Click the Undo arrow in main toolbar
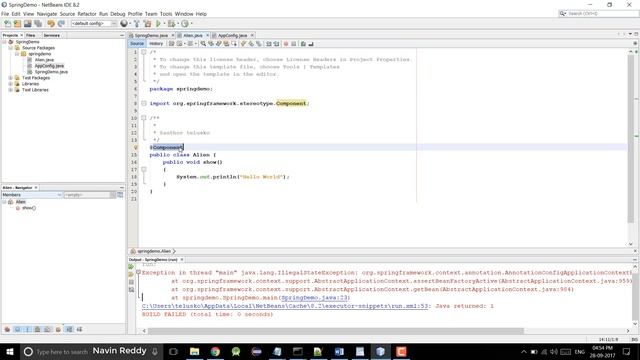This screenshot has width=640, height=360. click(x=51, y=24)
